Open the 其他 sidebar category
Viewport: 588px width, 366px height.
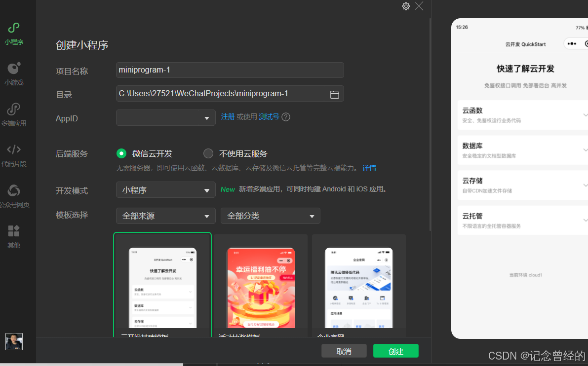coord(14,236)
